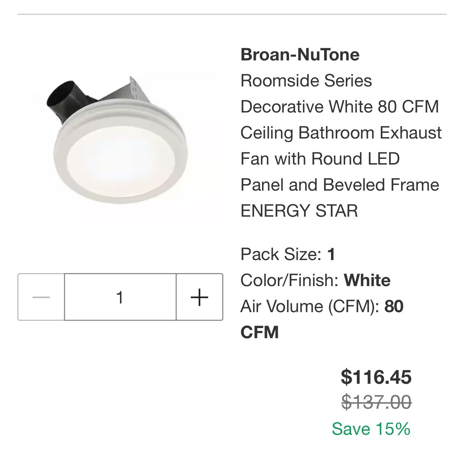Image resolution: width=464 pixels, height=476 pixels.
Task: Click the minus button to decrease quantity
Action: pyautogui.click(x=41, y=297)
